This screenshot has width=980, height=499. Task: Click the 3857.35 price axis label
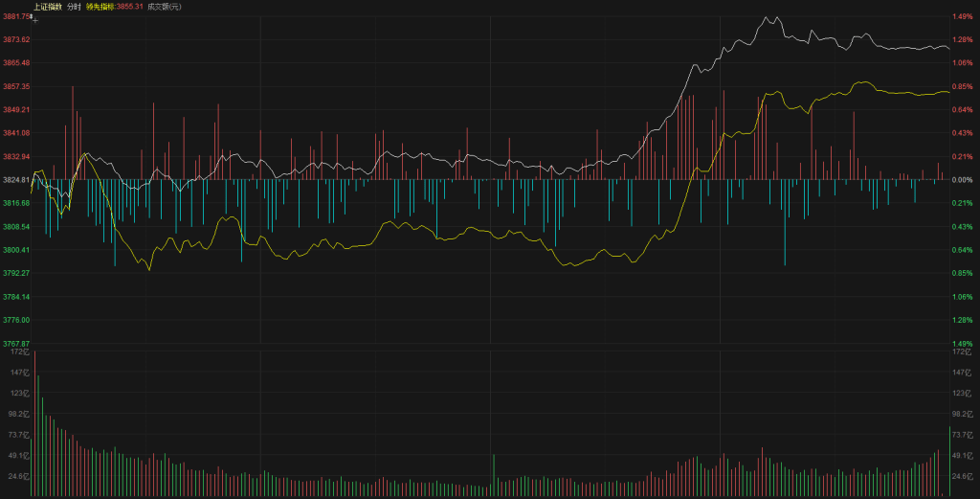pyautogui.click(x=15, y=86)
